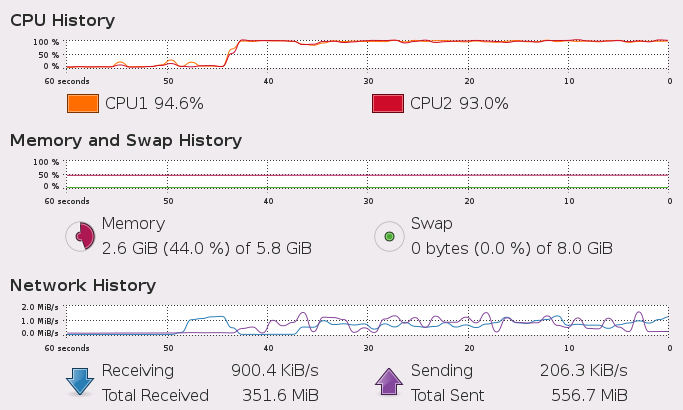Click the blue Receiving down-arrow icon
Viewport: 683px width, 410px height.
[x=80, y=383]
